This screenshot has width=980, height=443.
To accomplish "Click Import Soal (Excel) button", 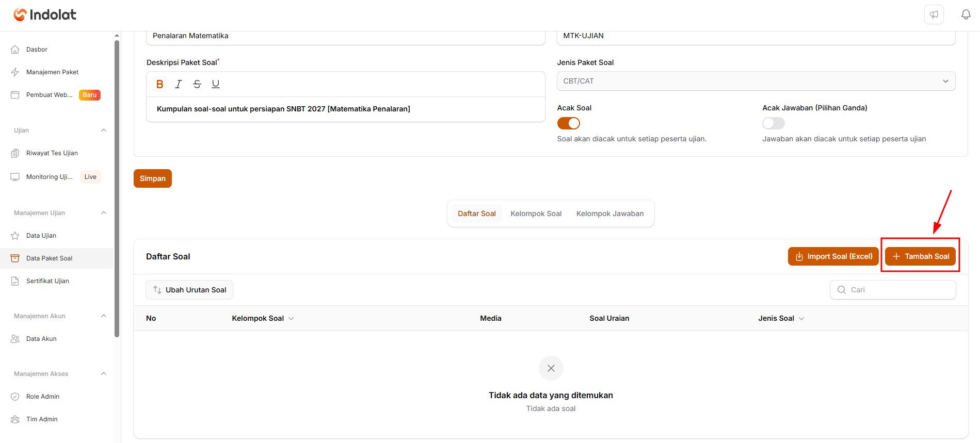I will point(833,256).
